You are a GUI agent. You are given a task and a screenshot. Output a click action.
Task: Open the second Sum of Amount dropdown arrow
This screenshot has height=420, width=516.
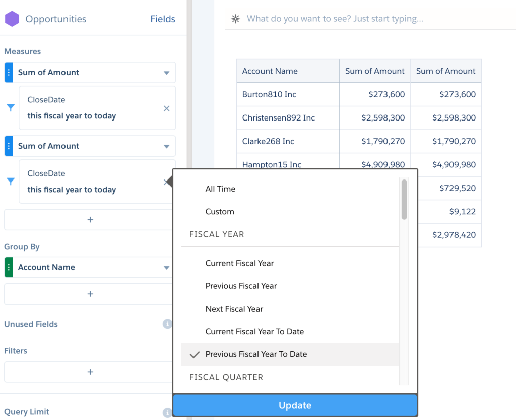tap(166, 146)
